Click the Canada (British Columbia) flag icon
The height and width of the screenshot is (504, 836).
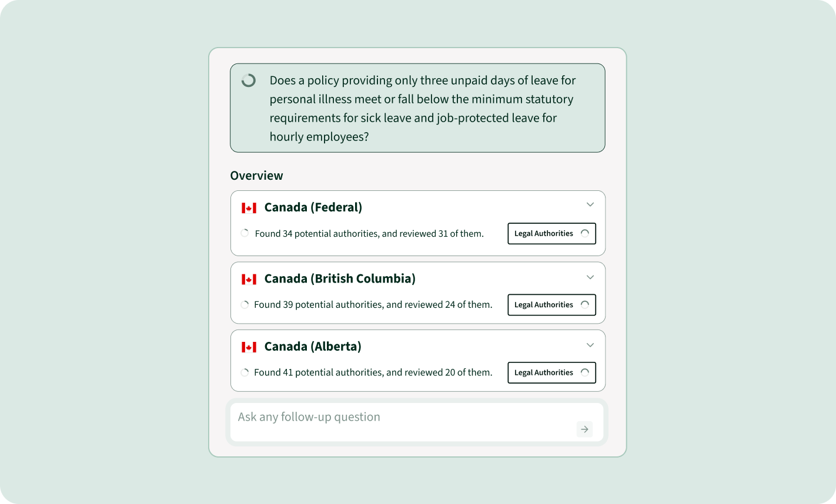click(249, 279)
